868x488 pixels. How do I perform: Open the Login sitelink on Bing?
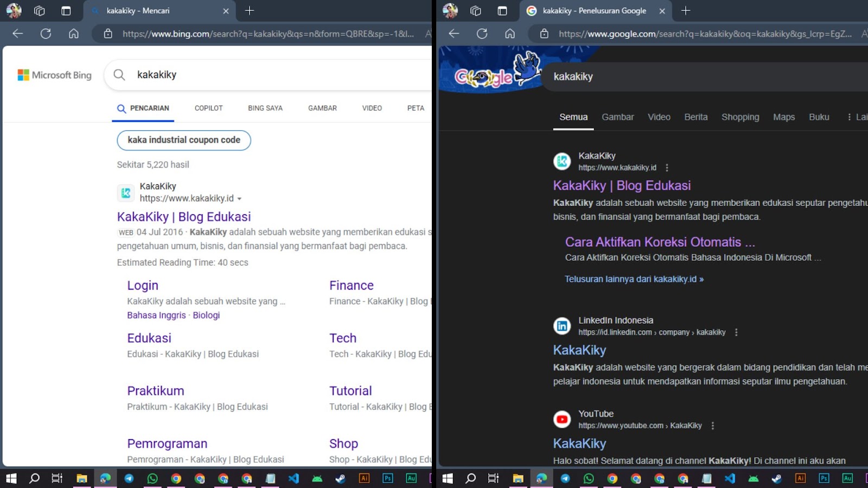(x=143, y=286)
